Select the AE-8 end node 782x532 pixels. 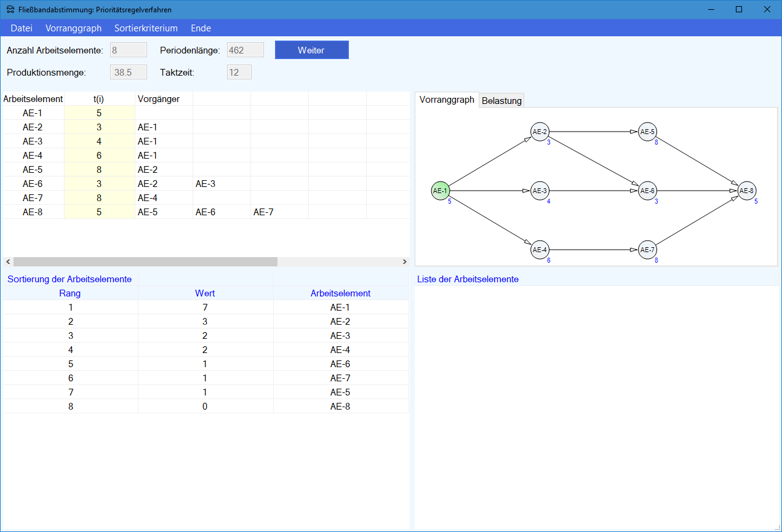pos(746,191)
